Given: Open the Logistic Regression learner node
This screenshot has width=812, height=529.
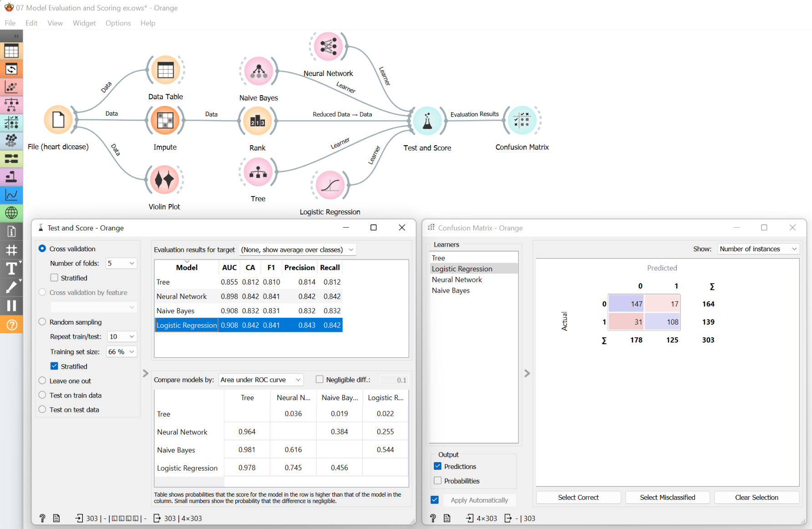Looking at the screenshot, I should pyautogui.click(x=330, y=185).
